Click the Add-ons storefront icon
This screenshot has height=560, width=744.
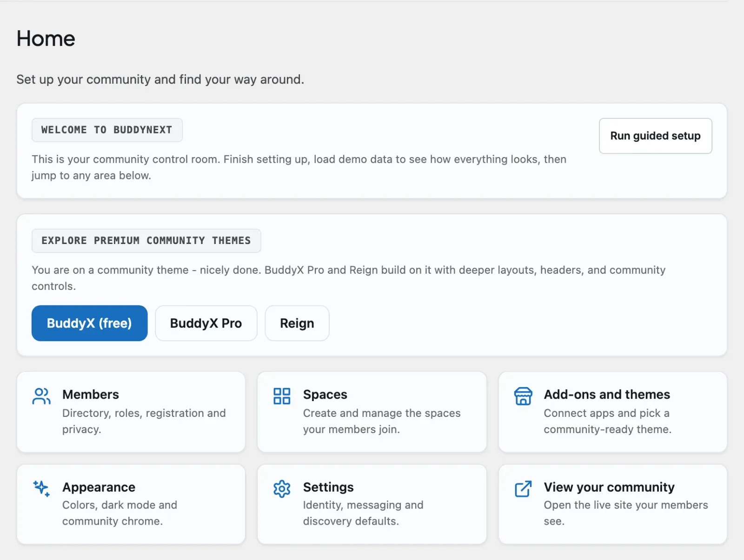pos(523,396)
